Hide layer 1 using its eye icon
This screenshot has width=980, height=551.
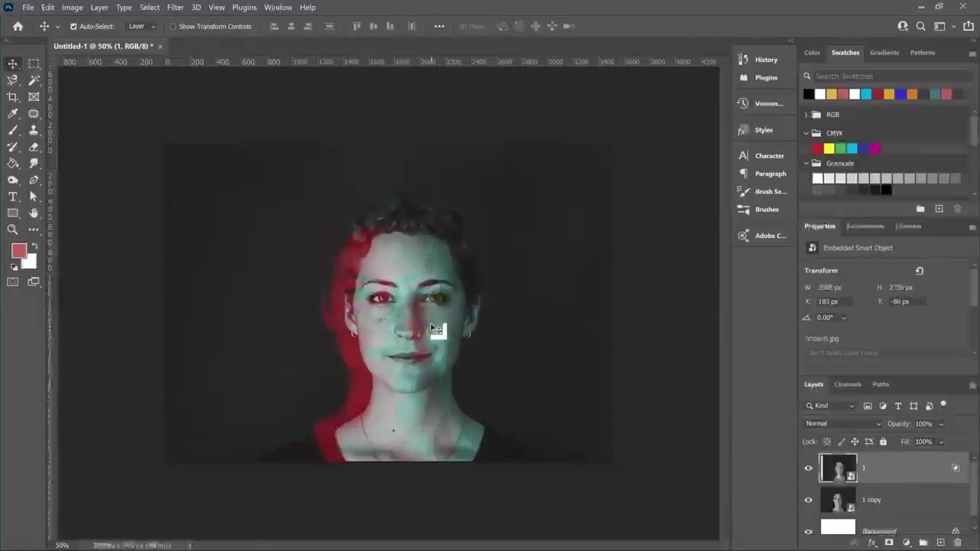pyautogui.click(x=808, y=468)
